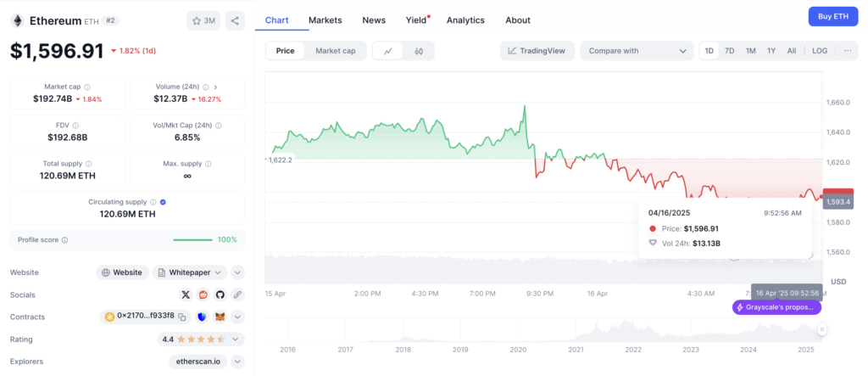Click info icon beside Volume (24h)
The height and width of the screenshot is (376, 868).
pos(206,87)
